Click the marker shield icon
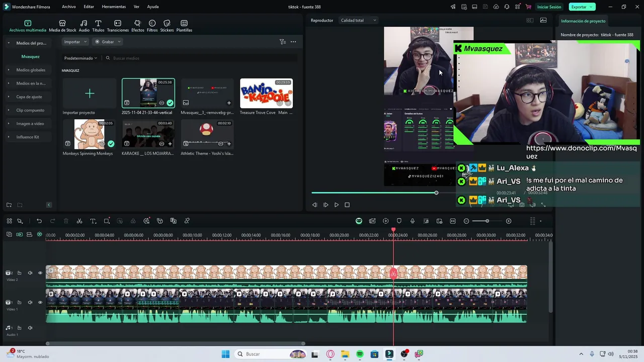The height and width of the screenshot is (362, 644). (x=399, y=221)
